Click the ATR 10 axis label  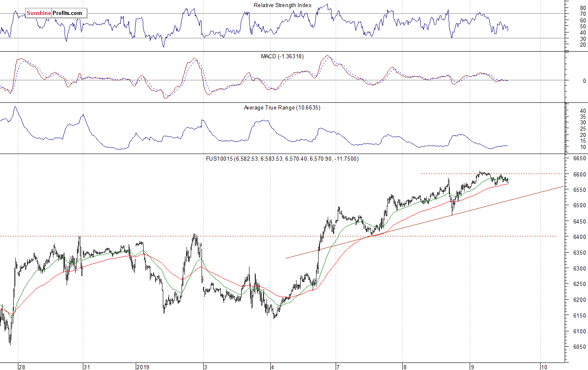[x=583, y=147]
